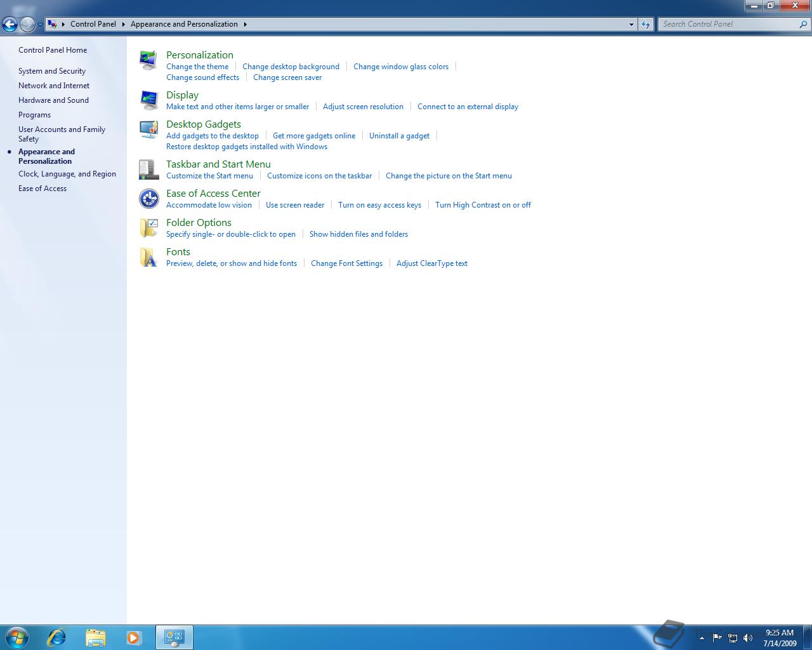Click the search magnifier icon
Image resolution: width=812 pixels, height=650 pixels.
[x=803, y=24]
